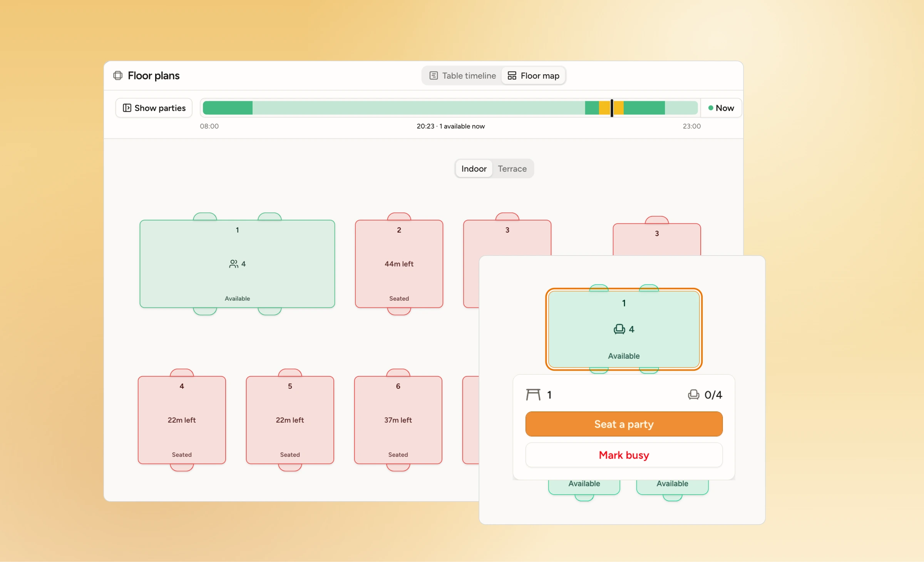Switch to Floor map view
Image resolution: width=924 pixels, height=562 pixels.
533,76
